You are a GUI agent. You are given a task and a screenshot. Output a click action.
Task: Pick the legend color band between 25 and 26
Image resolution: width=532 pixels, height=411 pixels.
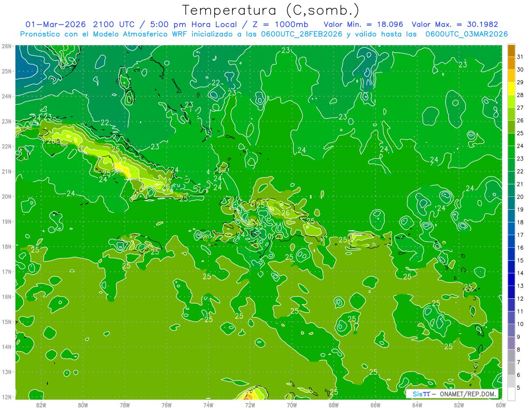511,127
